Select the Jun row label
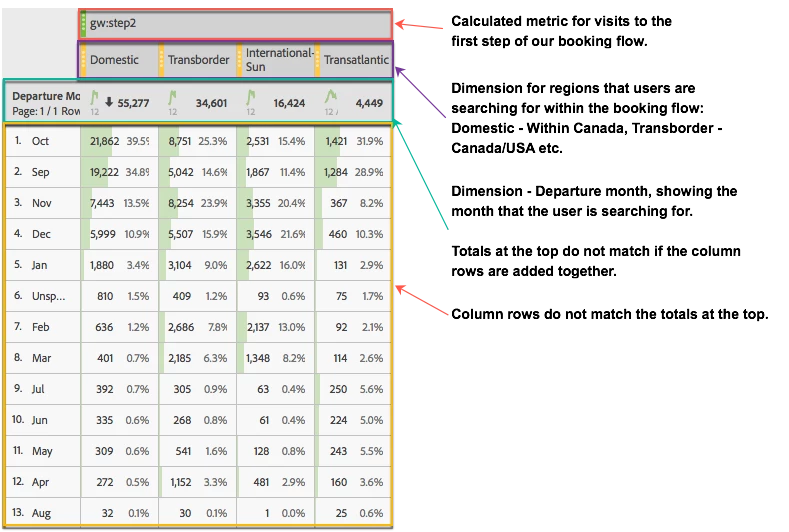 point(39,420)
